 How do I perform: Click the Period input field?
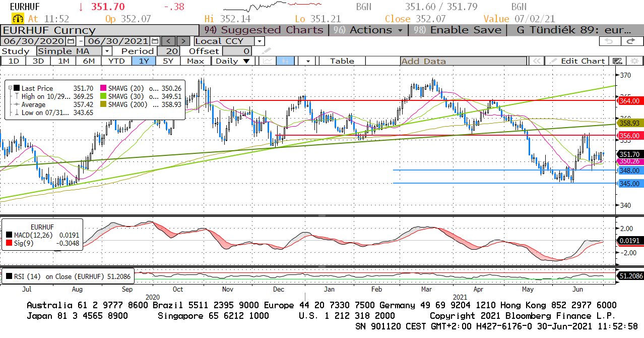point(169,51)
